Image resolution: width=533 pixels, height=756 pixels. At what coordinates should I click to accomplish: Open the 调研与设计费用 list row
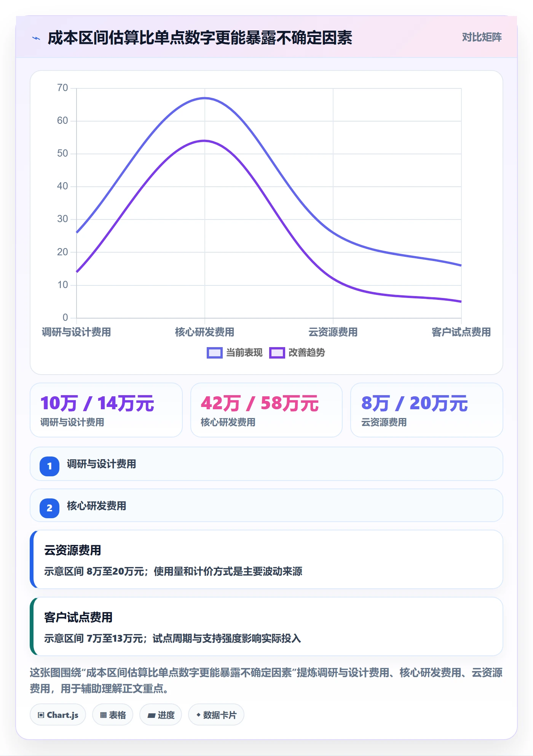pyautogui.click(x=266, y=464)
